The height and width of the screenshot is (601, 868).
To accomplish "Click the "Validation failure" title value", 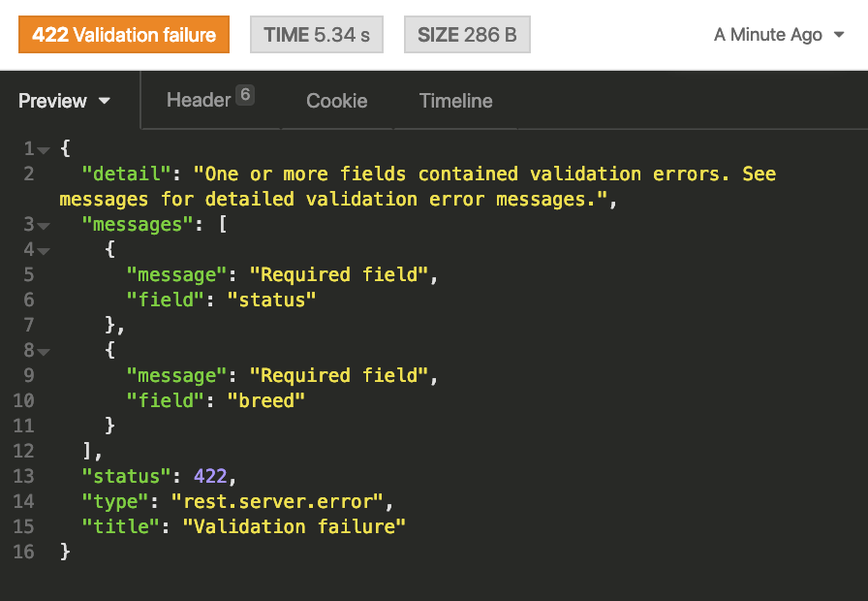I will pyautogui.click(x=294, y=527).
